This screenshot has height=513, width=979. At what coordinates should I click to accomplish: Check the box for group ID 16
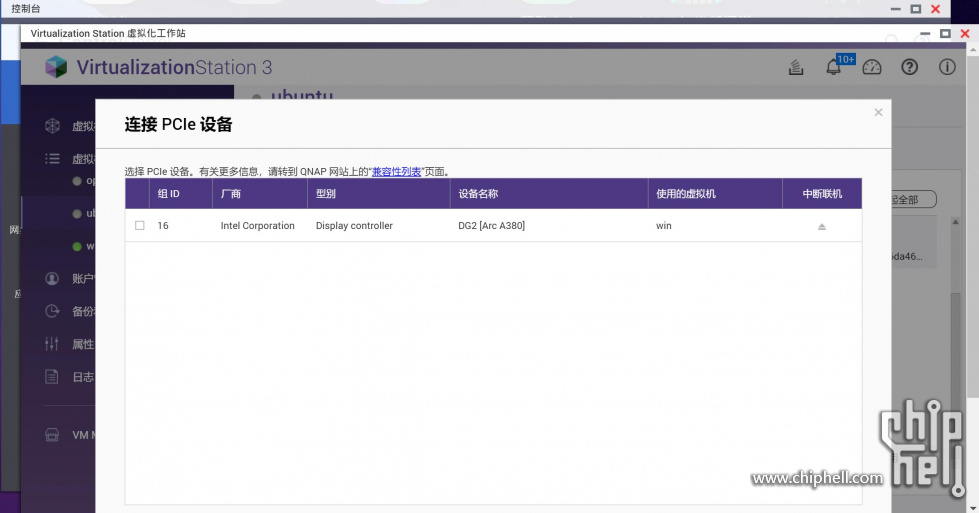click(x=140, y=225)
